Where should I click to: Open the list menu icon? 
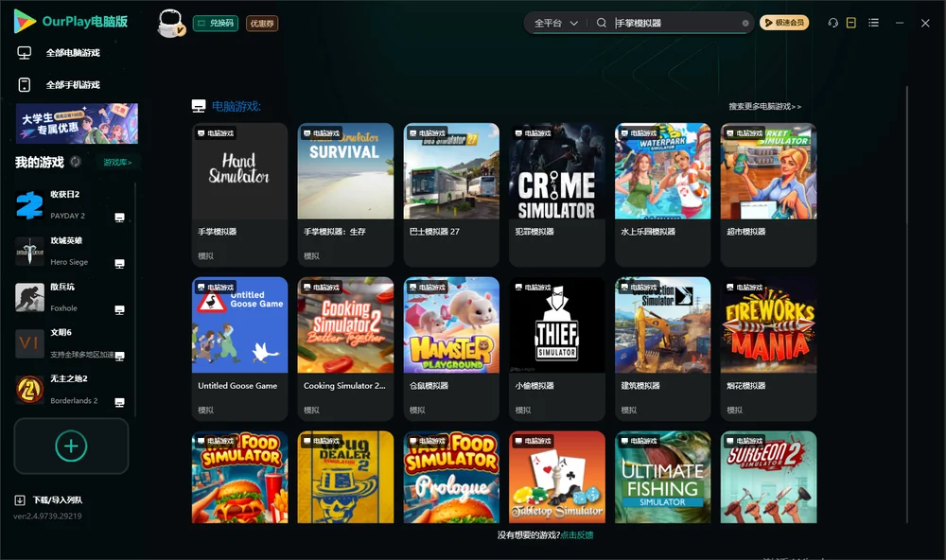click(x=873, y=23)
